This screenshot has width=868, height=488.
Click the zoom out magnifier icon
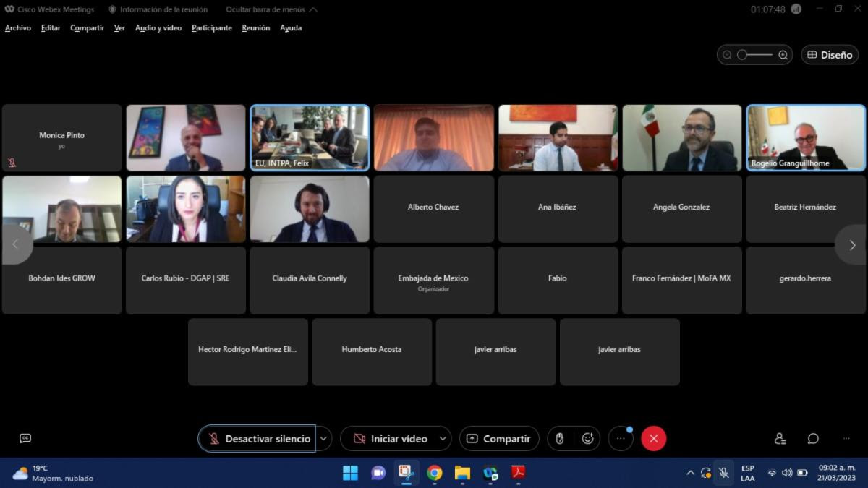click(x=727, y=55)
